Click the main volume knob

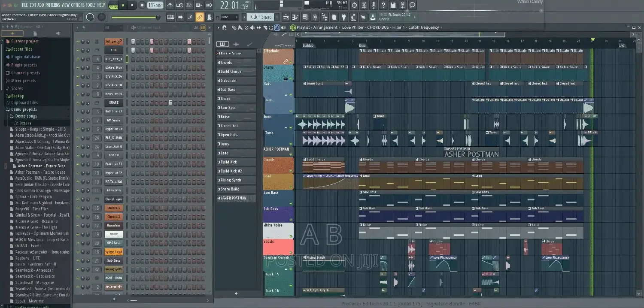tap(90, 17)
